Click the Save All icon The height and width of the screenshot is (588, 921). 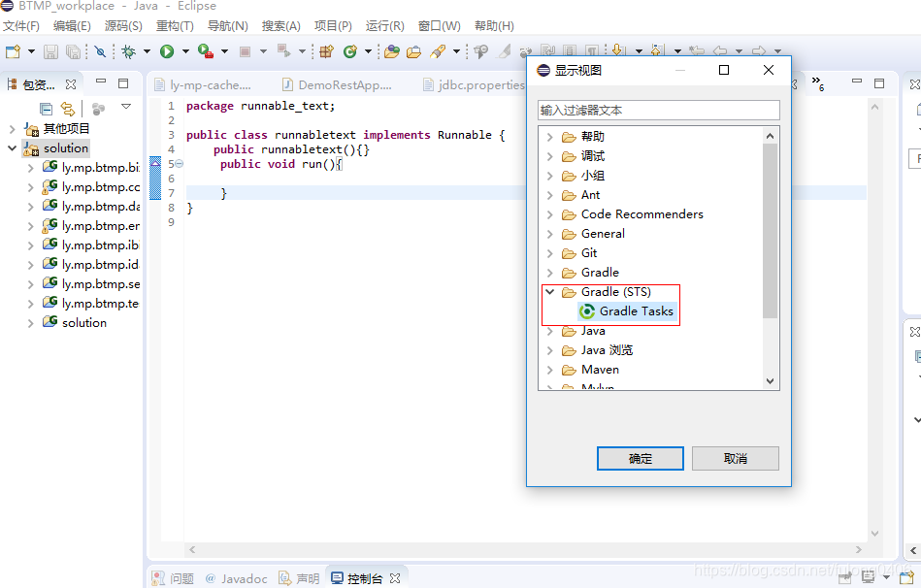(x=71, y=50)
